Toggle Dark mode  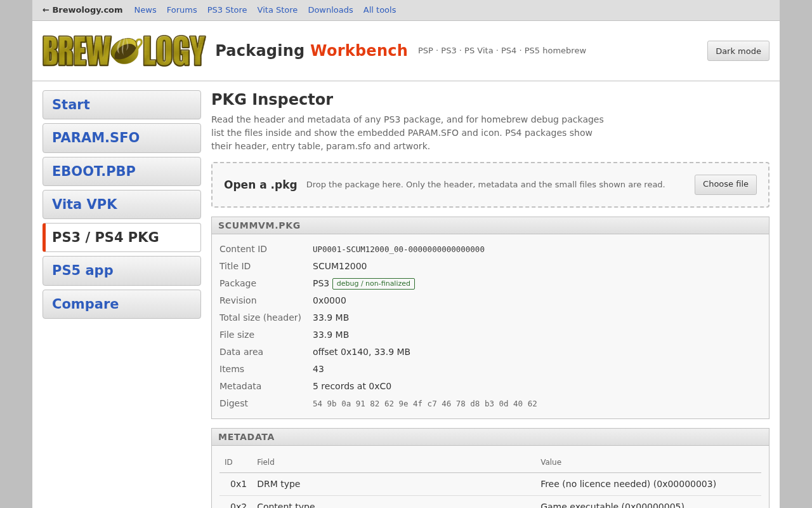tap(738, 51)
